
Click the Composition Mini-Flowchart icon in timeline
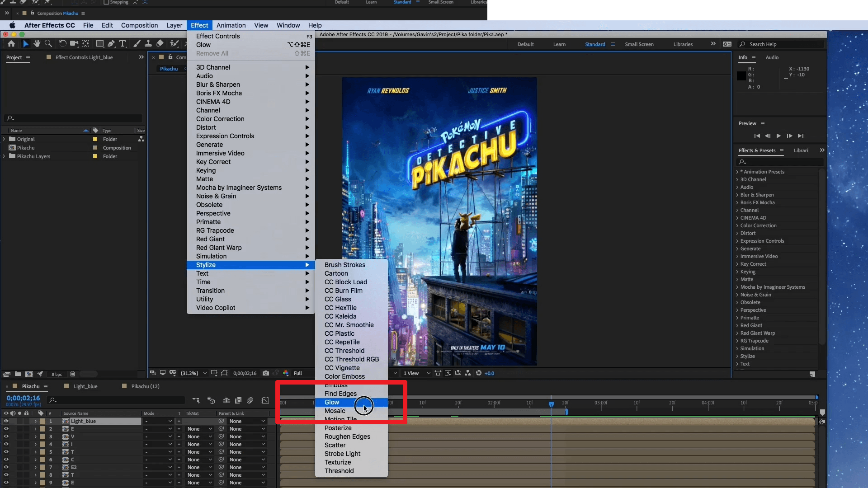(196, 400)
